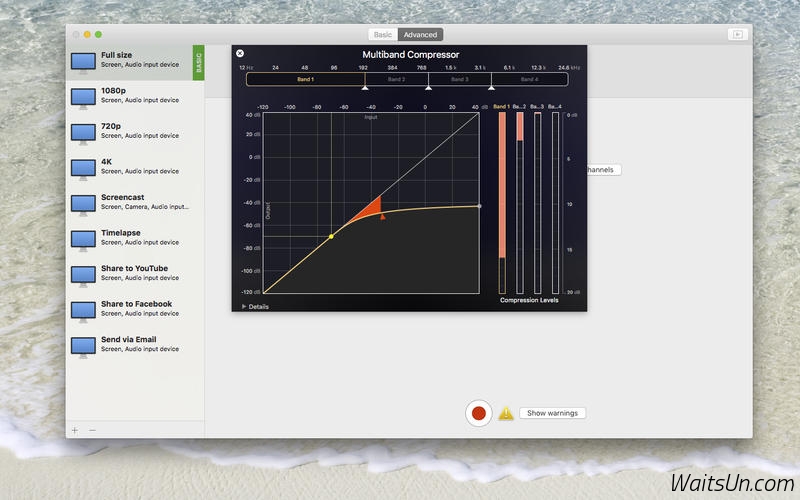Open the recordings icon in title bar
The width and height of the screenshot is (800, 500).
(737, 34)
